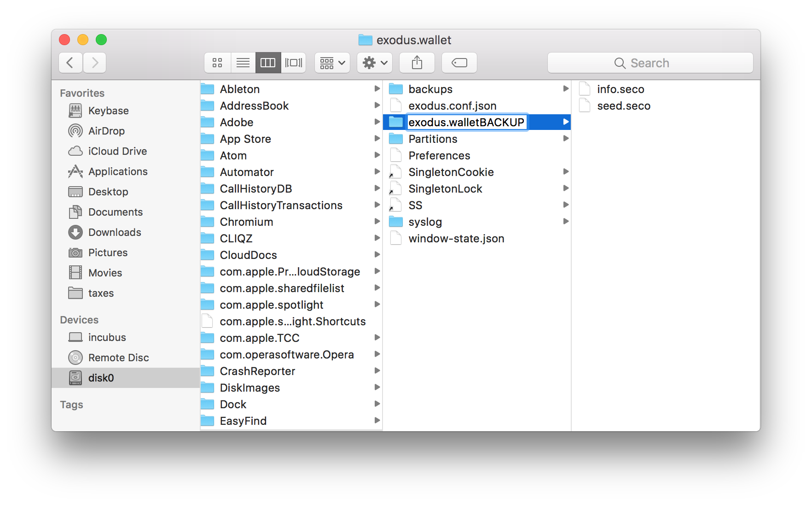Screen dimensions: 812x505
Task: Click the exodus.walletBACKUP name edit field
Action: coord(466,122)
